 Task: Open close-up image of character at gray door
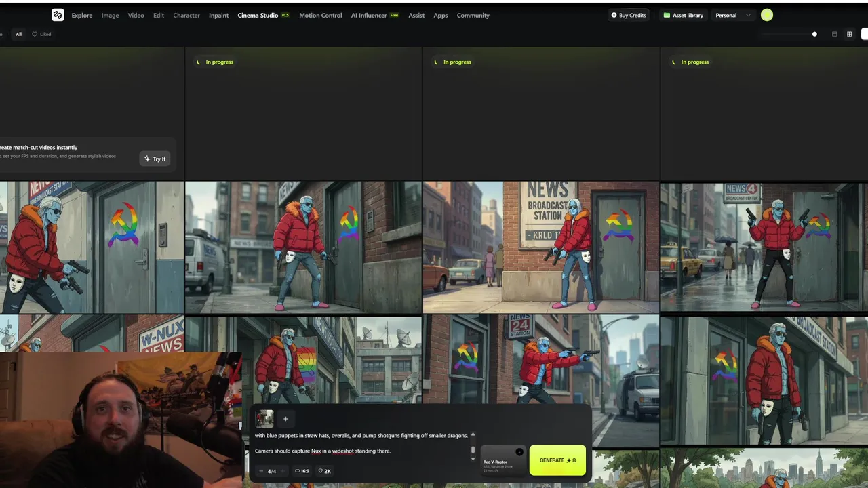coord(92,247)
